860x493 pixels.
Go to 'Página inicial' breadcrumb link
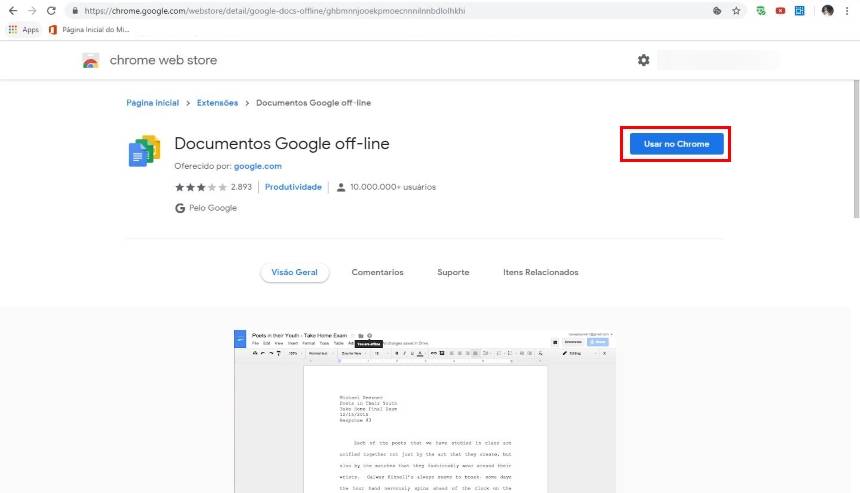pos(152,103)
